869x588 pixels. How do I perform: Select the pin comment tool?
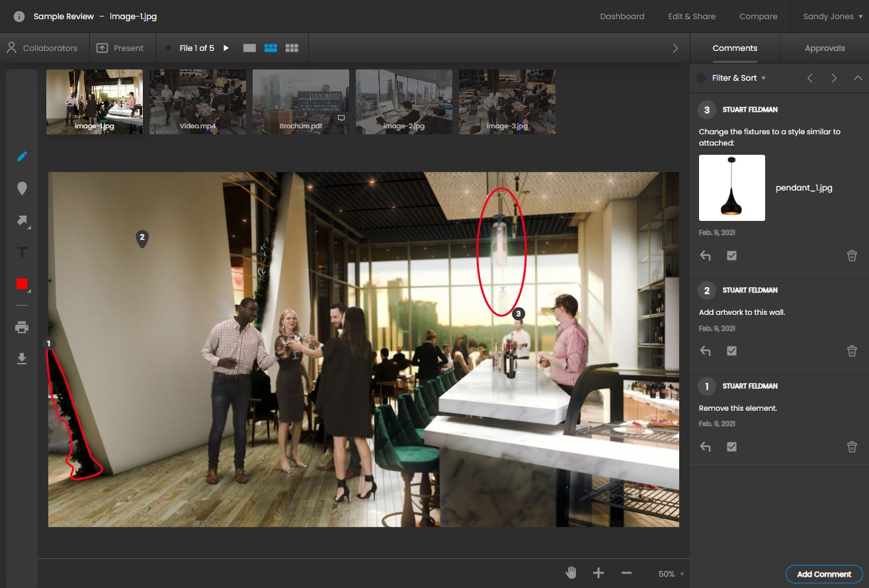[22, 189]
